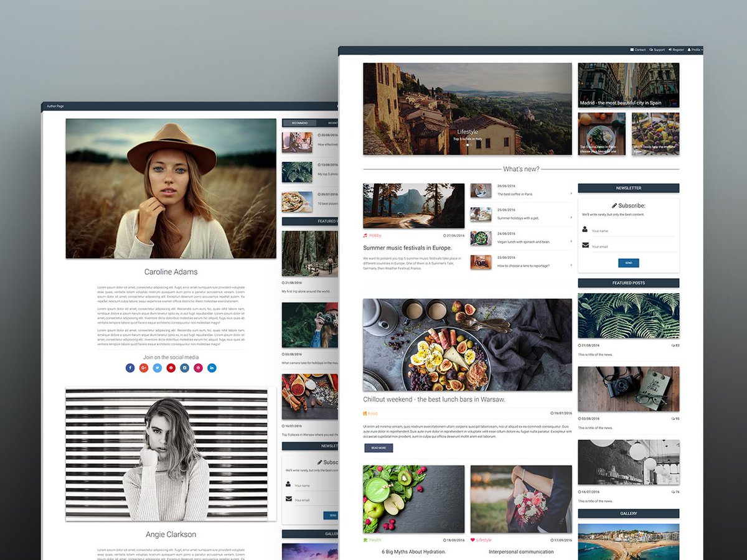Viewport: 747px width, 560px height.
Task: Click the clock icon beside date 27/06/2016
Action: click(x=444, y=236)
